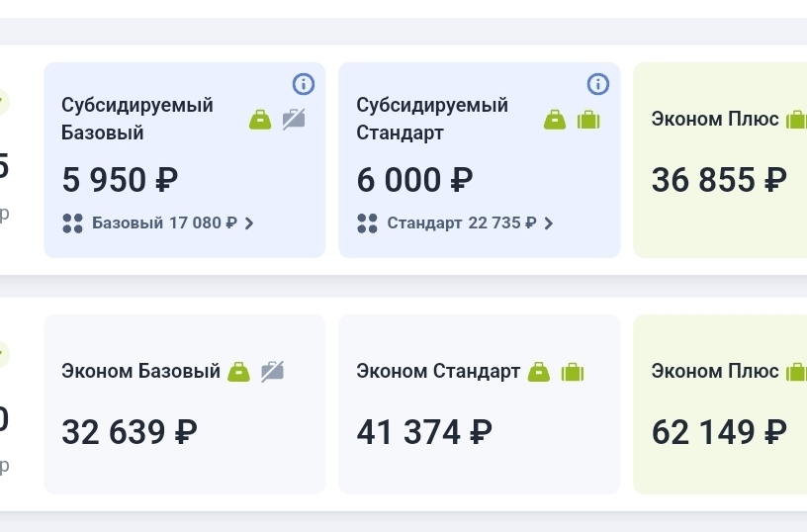Click hand luggage icon on Субсидируемый Базовый

coord(260,120)
